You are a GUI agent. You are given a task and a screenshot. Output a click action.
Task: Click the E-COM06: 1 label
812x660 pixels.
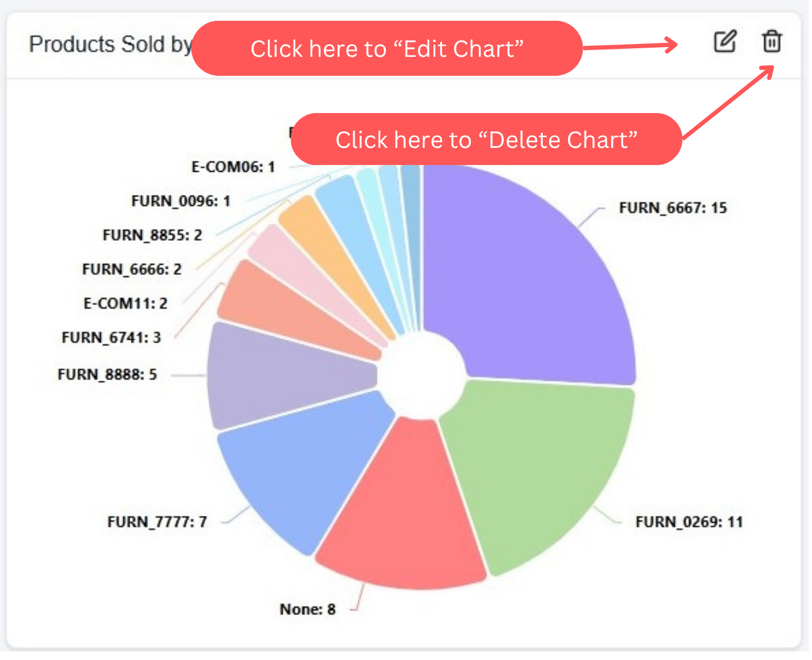coord(234,168)
